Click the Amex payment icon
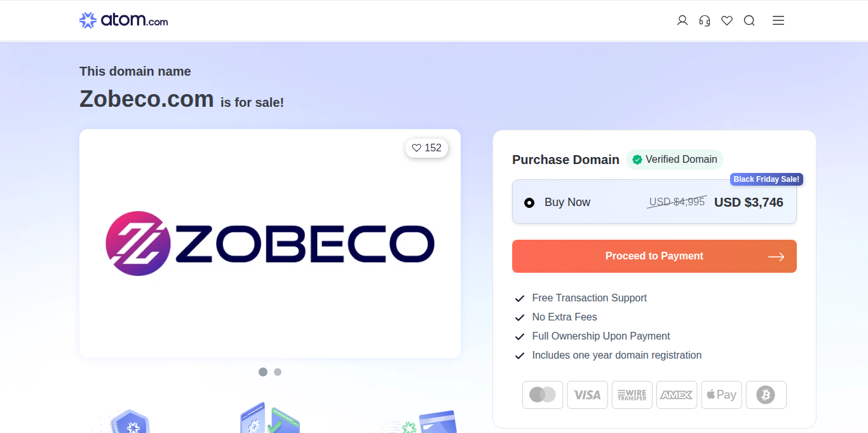Image resolution: width=868 pixels, height=433 pixels. coord(677,395)
